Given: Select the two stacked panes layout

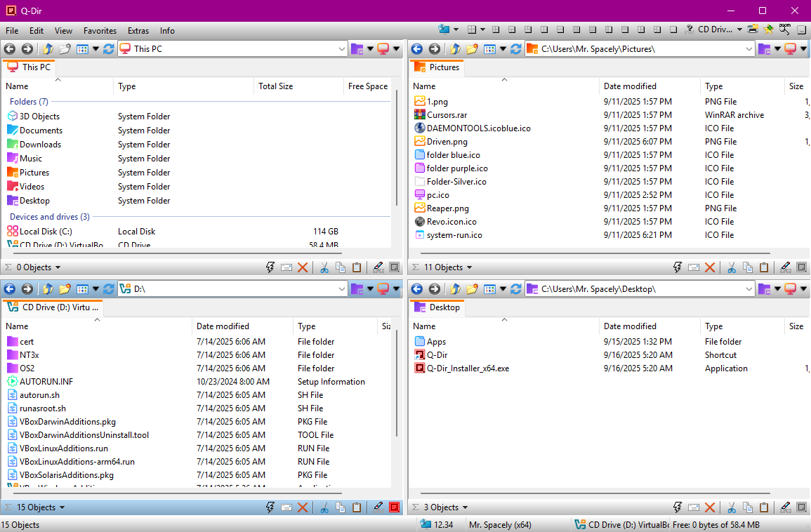Looking at the screenshot, I should click(560, 29).
